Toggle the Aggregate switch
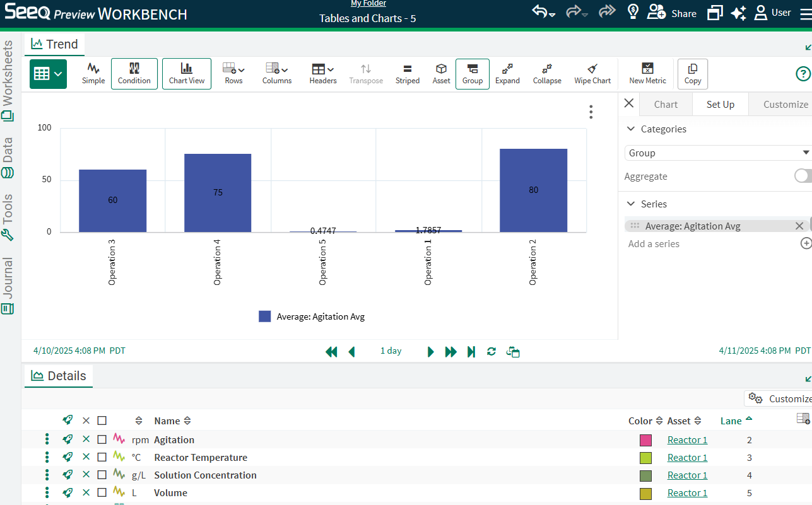The height and width of the screenshot is (505, 812). click(803, 176)
